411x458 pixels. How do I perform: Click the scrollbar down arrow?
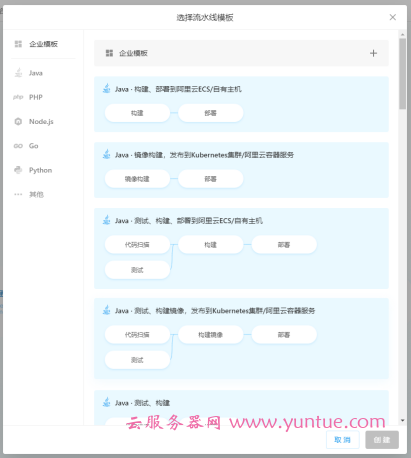pyautogui.click(x=403, y=420)
